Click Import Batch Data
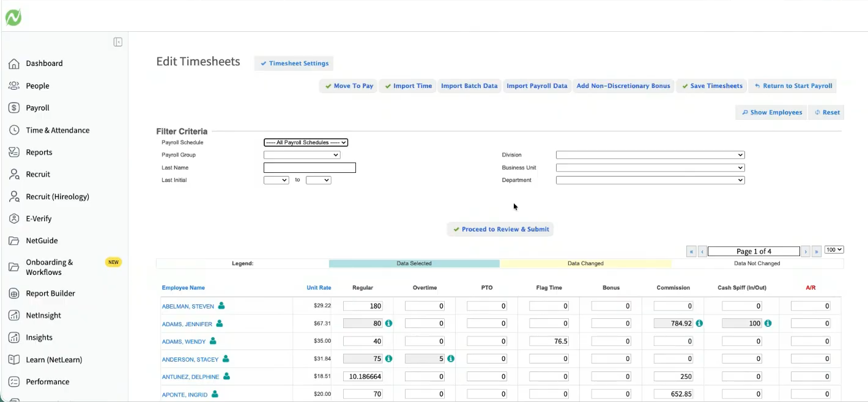The width and height of the screenshot is (868, 402). point(469,86)
